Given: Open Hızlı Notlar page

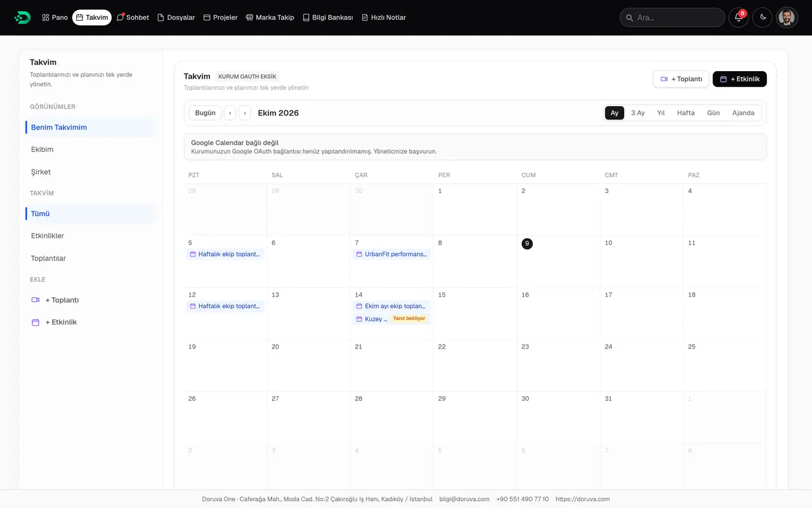Looking at the screenshot, I should coord(383,18).
